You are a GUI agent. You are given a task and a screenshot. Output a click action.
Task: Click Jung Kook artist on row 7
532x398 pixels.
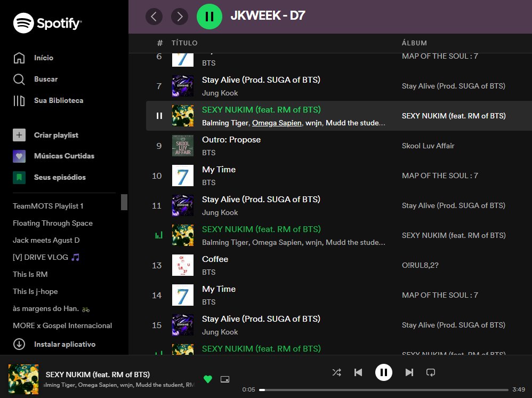point(220,93)
